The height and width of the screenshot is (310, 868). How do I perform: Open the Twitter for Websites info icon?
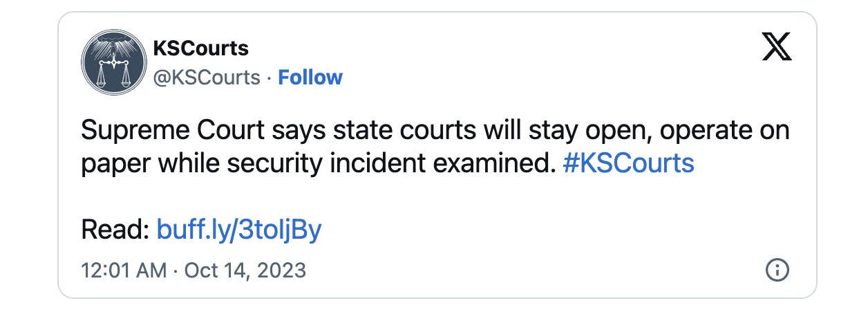[x=777, y=269]
